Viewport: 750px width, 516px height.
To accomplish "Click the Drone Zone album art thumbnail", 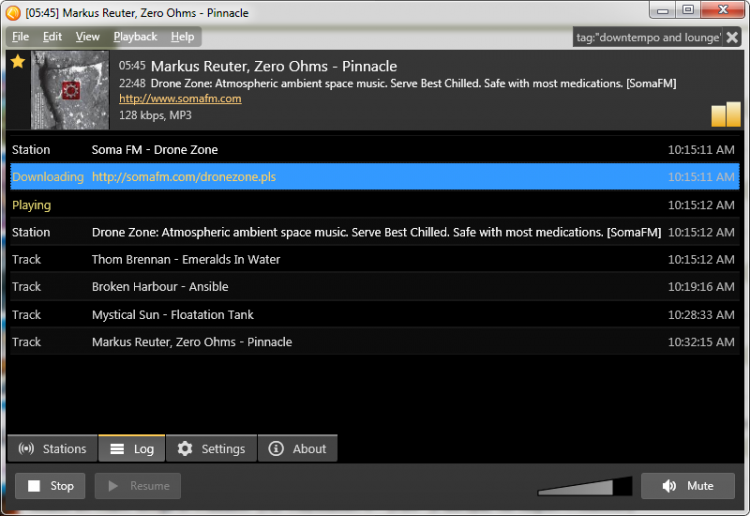I will (70, 90).
